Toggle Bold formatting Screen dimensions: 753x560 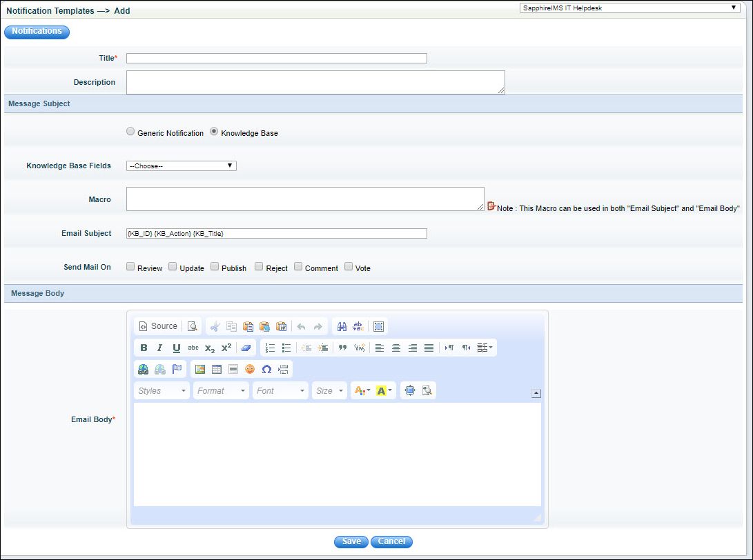coord(144,348)
